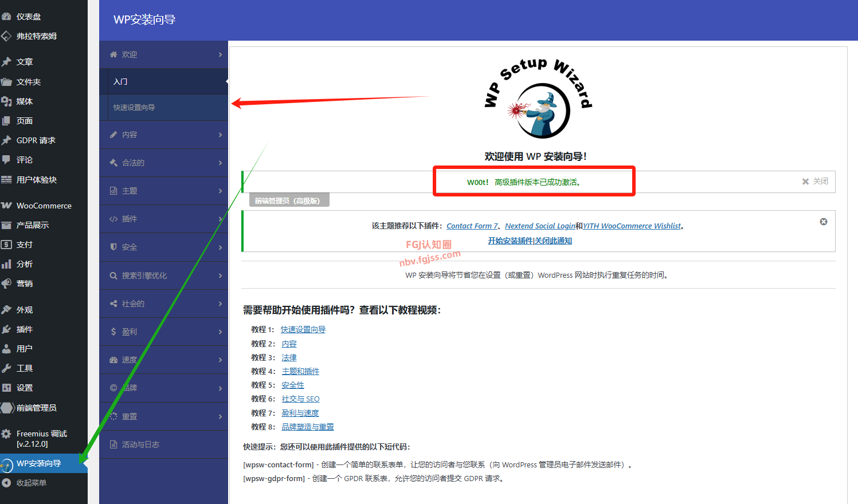
Task: Expand the 内容 section chevron
Action: tap(220, 135)
